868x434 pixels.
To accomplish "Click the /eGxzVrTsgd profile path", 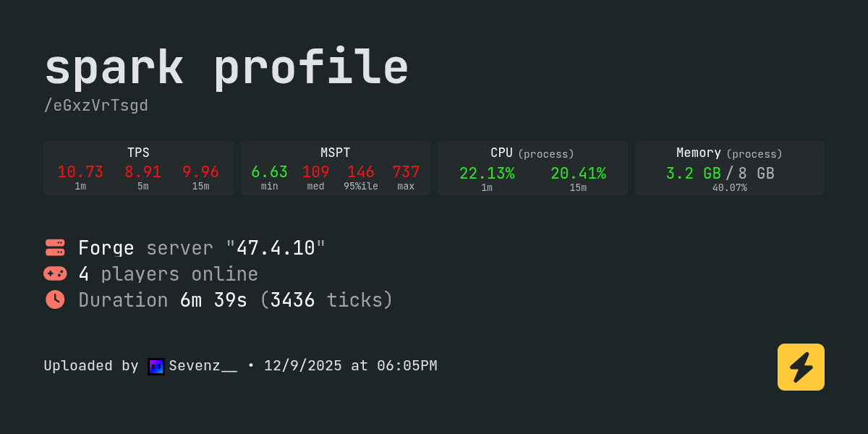I will coord(95,106).
